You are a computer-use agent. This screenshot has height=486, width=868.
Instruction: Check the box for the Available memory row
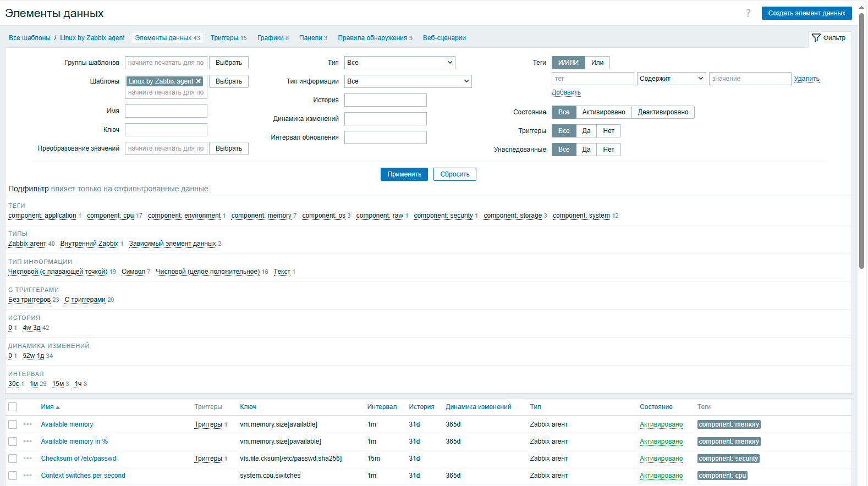click(x=13, y=424)
